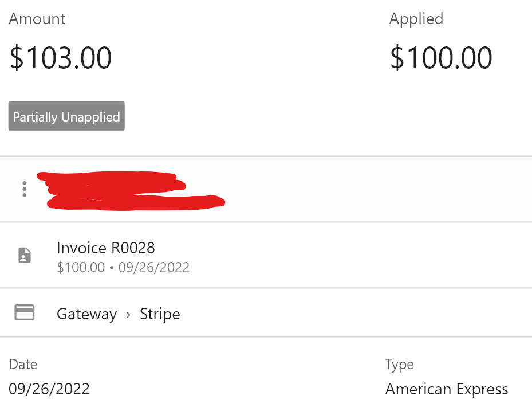532x411 pixels.
Task: Expand the Gateway breadcrumb chevron
Action: [128, 314]
